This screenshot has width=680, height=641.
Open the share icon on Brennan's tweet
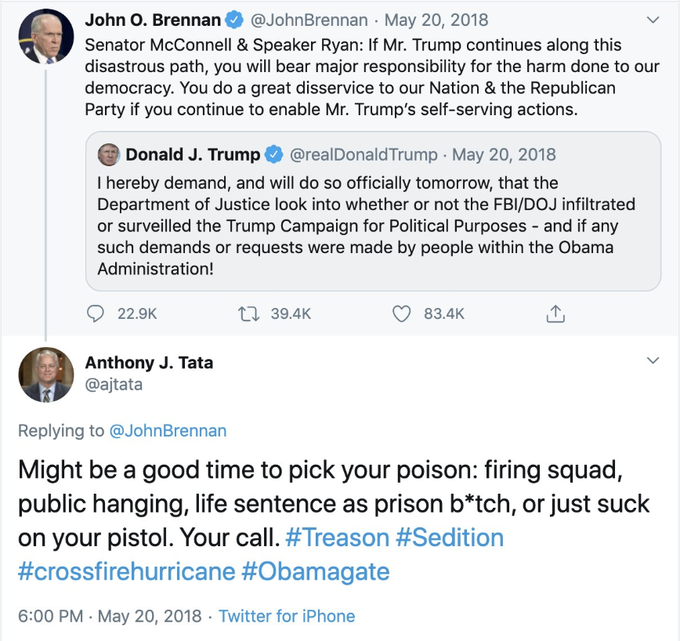tap(555, 313)
